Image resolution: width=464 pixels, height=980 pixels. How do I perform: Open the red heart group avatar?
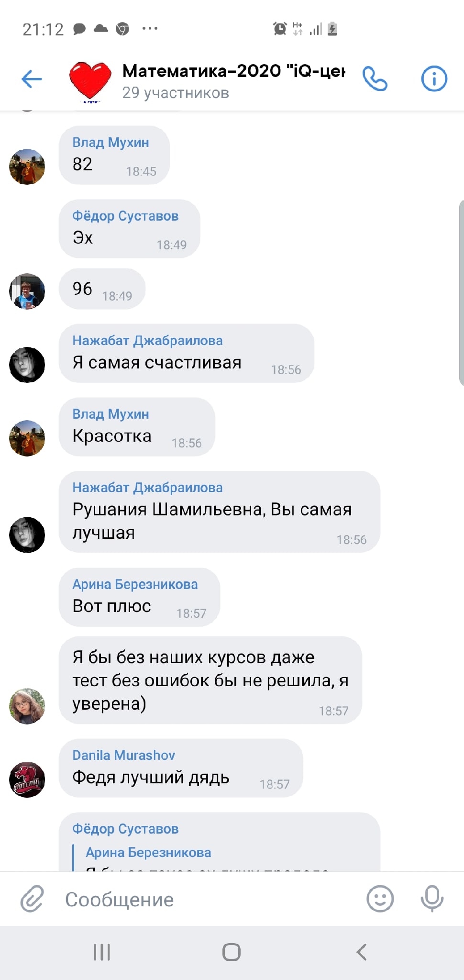(x=90, y=81)
